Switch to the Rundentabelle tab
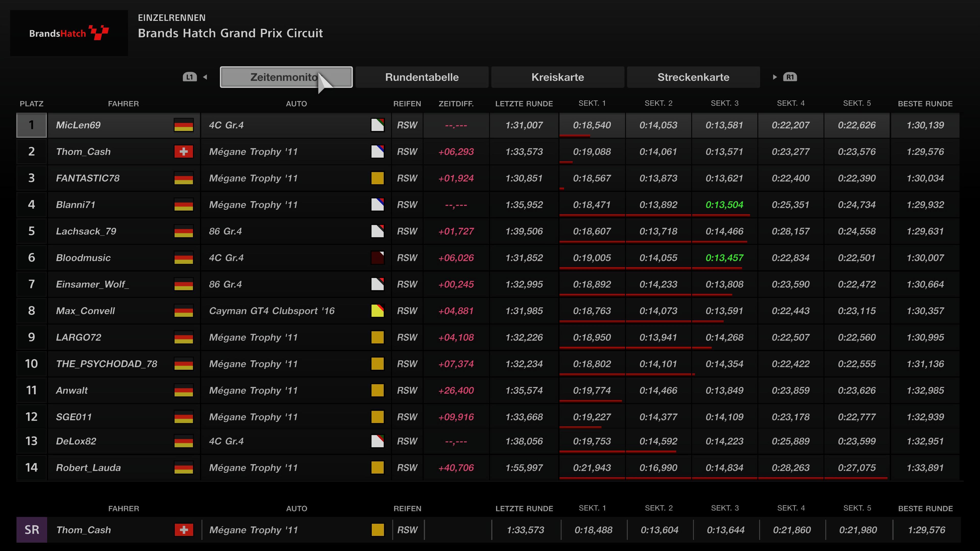The height and width of the screenshot is (551, 980). (422, 77)
